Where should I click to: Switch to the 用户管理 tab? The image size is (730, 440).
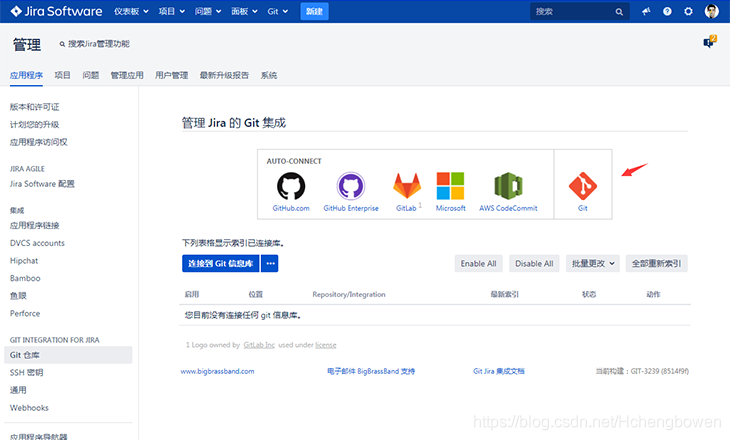171,75
